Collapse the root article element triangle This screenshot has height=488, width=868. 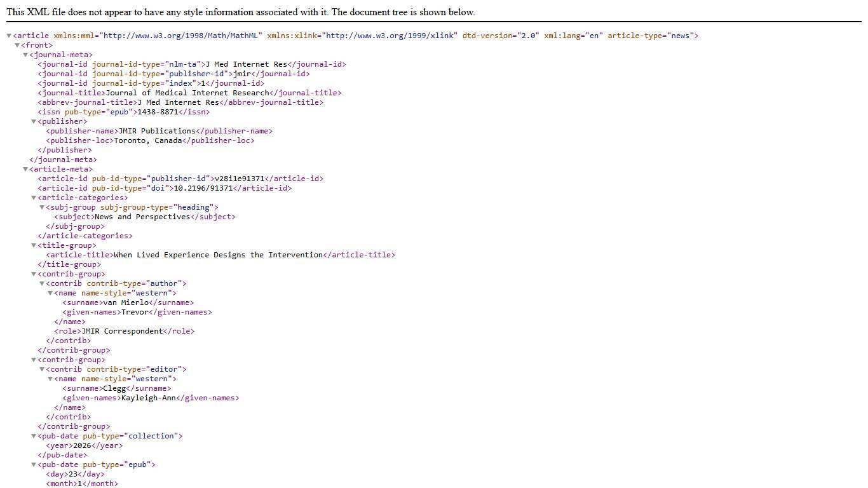point(9,36)
